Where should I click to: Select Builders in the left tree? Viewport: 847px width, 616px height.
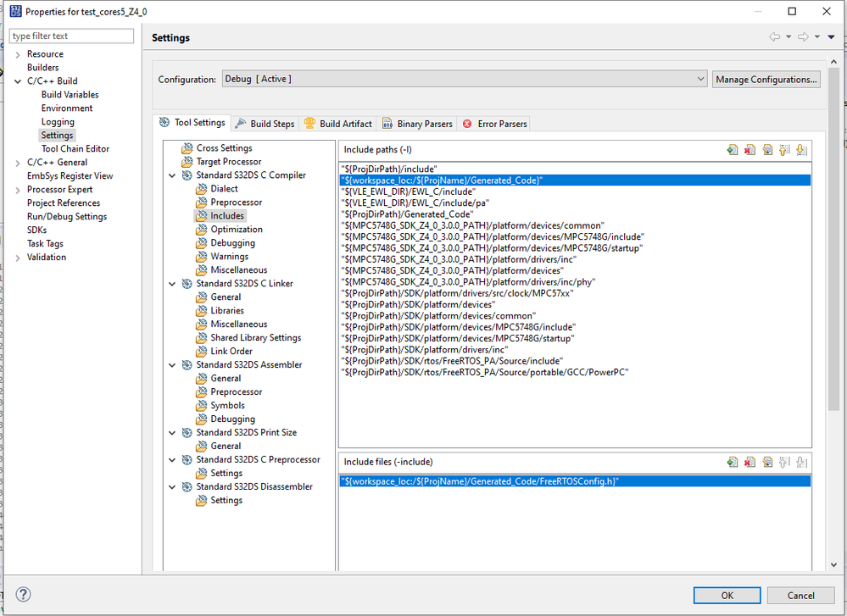tap(42, 68)
